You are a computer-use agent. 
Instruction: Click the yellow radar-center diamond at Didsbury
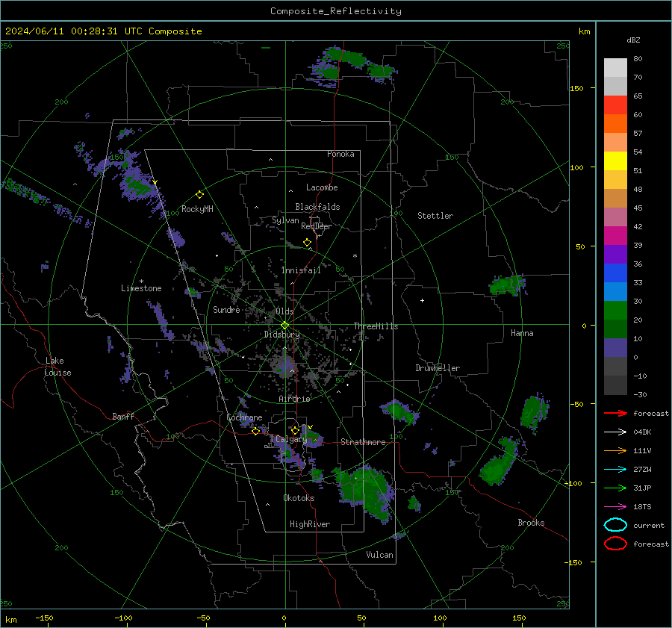284,326
